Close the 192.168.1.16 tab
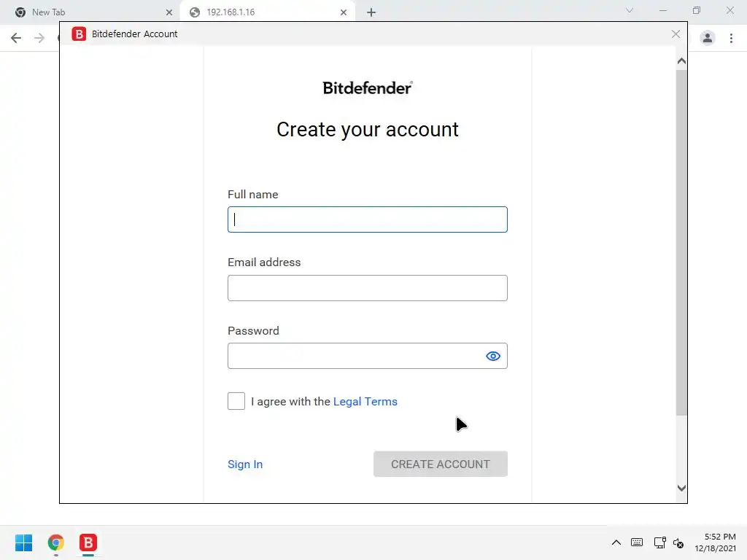Screen dimensions: 747x560 tap(344, 12)
